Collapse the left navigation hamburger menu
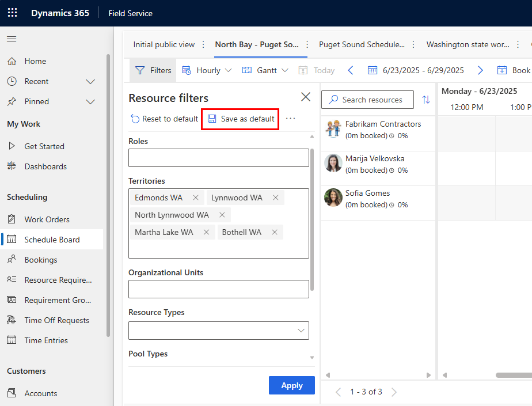This screenshot has width=532, height=406. click(12, 39)
